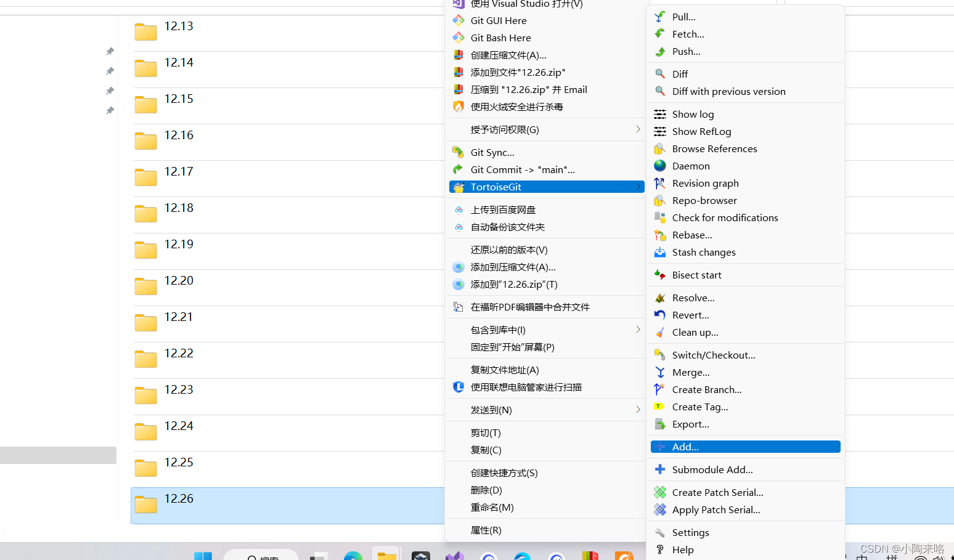Open TortoiseGit Settings

(690, 532)
